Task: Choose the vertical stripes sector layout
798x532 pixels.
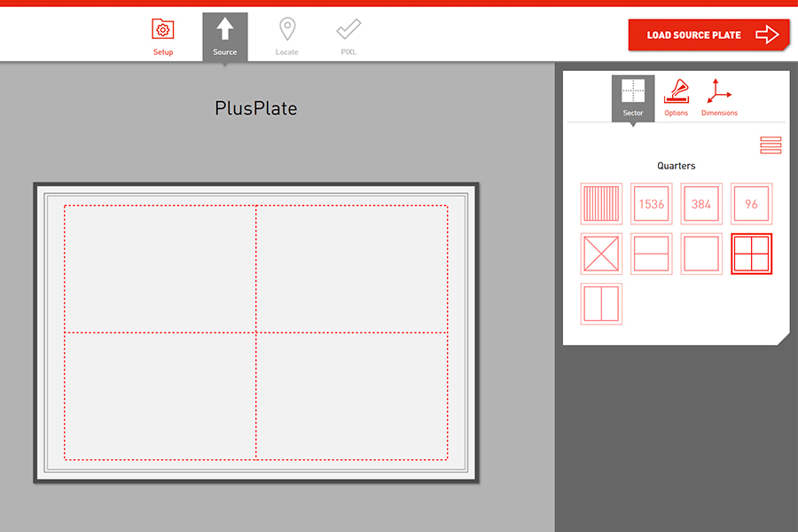Action: coord(601,204)
